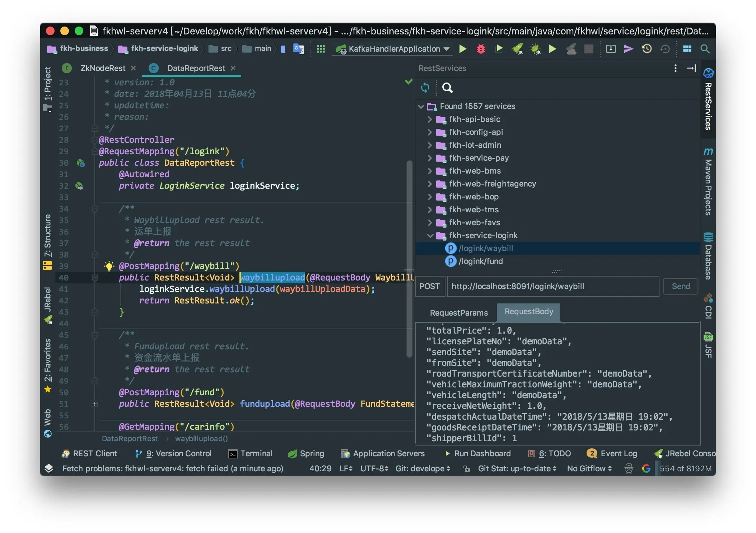
Task: Toggle the Database side tool window
Action: point(708,257)
